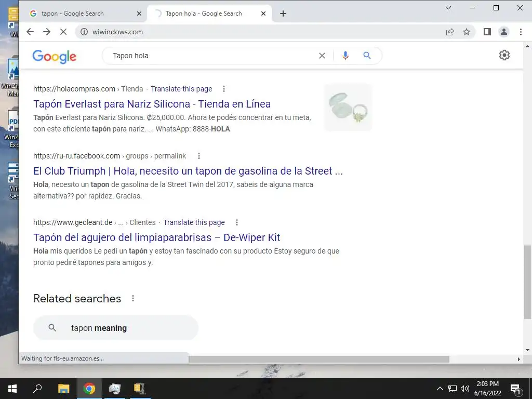The height and width of the screenshot is (399, 532).
Task: Select related search 'tapon meaning'
Action: 116,328
